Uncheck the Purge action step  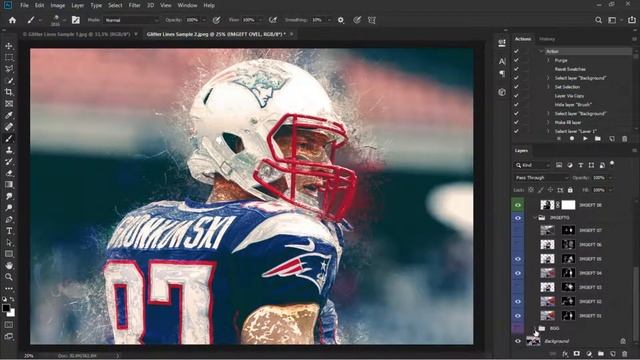516,60
